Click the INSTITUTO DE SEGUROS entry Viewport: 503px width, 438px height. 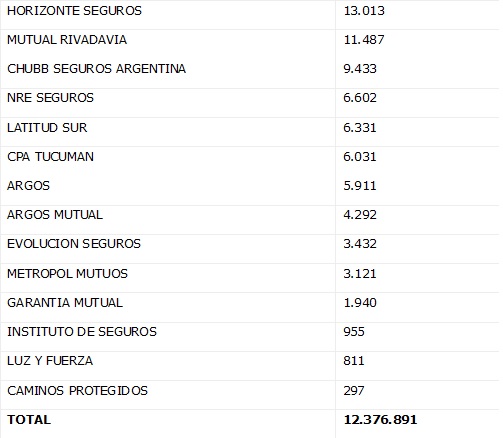(x=82, y=332)
